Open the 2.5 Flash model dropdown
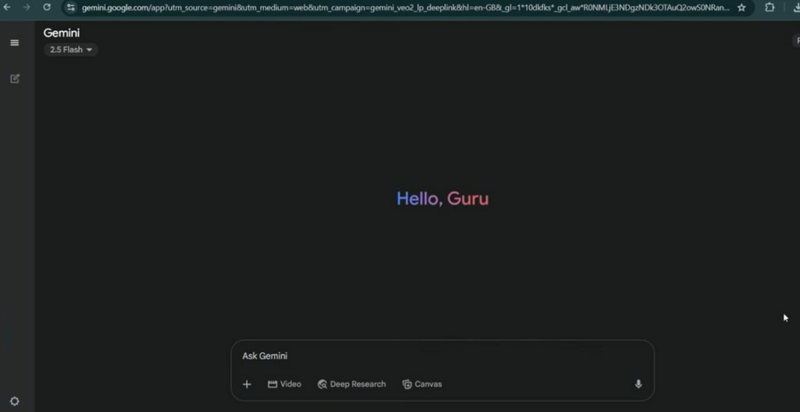The height and width of the screenshot is (412, 800). pos(71,49)
